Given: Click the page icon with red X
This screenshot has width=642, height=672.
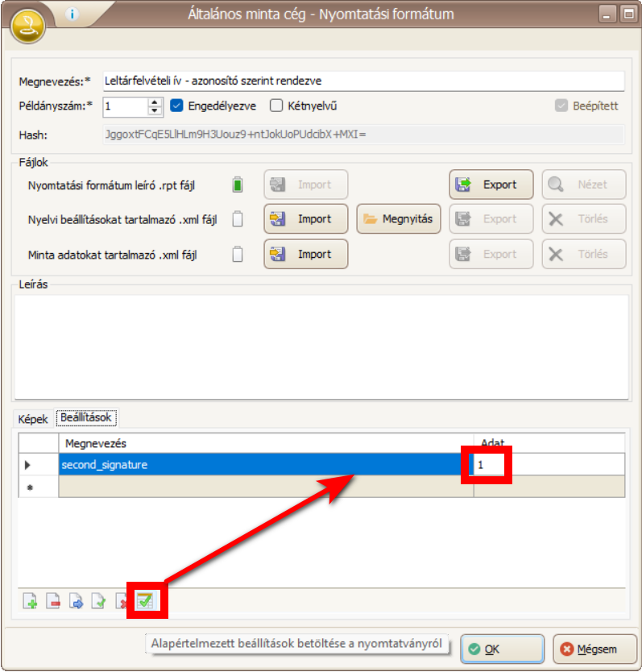Looking at the screenshot, I should tap(122, 602).
